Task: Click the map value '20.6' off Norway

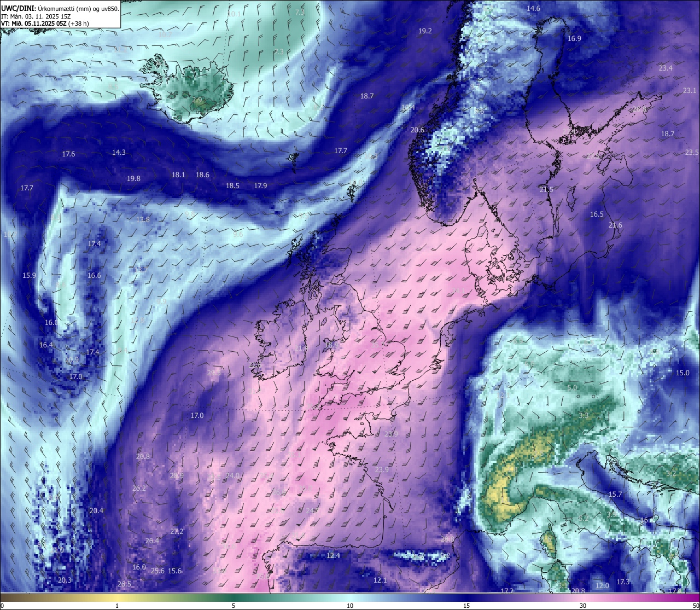Action: point(417,130)
